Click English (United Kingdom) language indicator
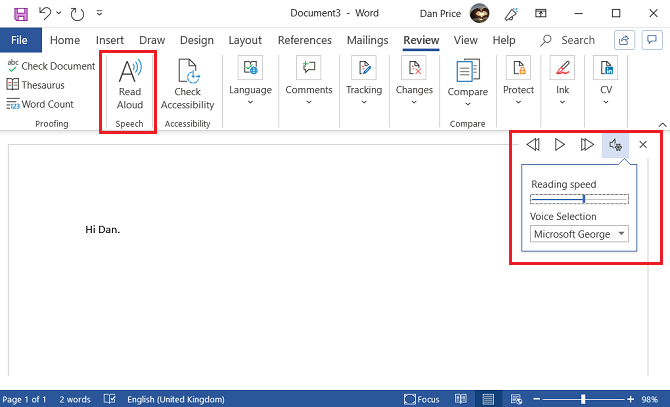 [176, 399]
